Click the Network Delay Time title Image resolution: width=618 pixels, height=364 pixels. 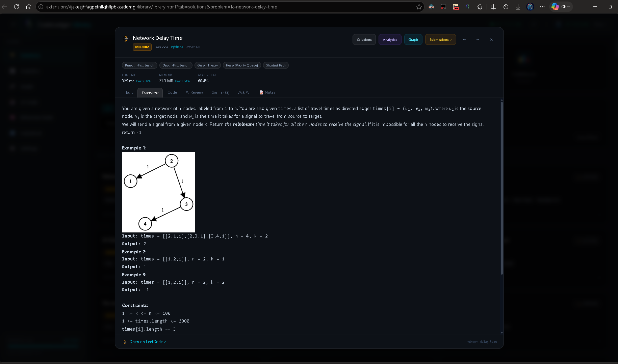(x=157, y=38)
